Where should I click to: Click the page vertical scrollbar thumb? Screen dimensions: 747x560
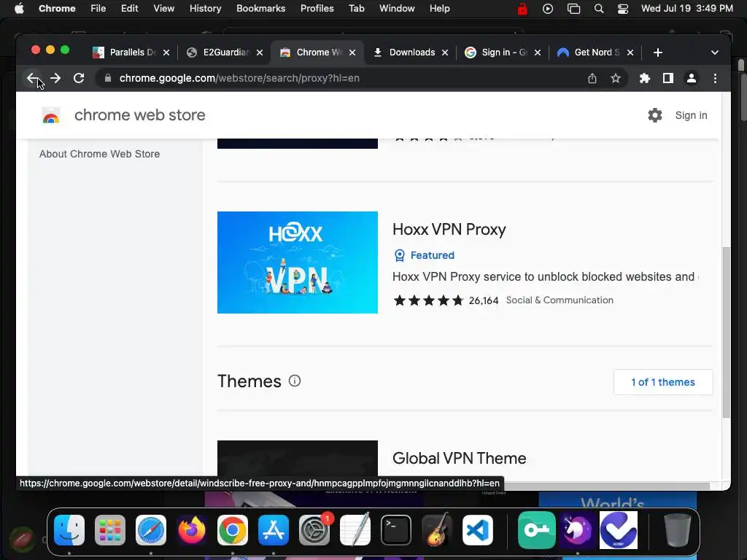(x=726, y=332)
